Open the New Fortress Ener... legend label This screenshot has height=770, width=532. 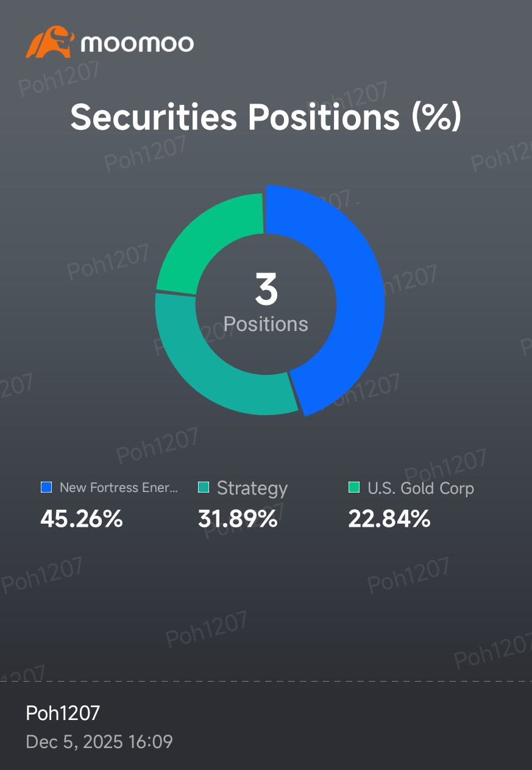coord(119,488)
